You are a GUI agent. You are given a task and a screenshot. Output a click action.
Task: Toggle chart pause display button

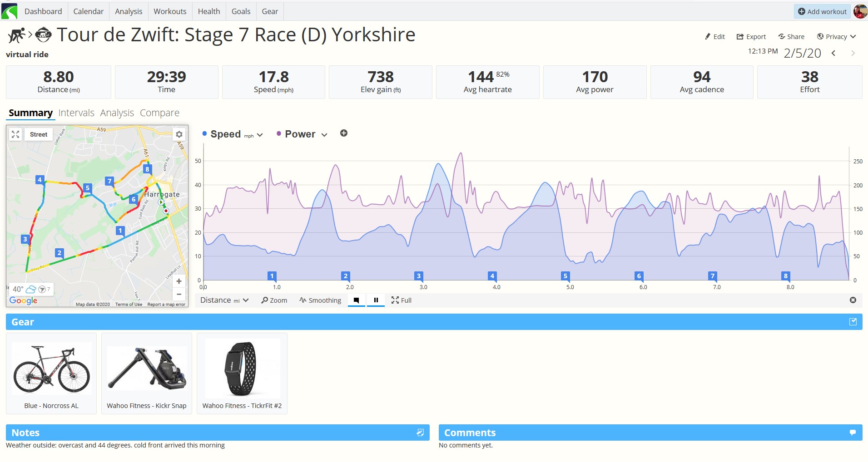click(x=376, y=300)
